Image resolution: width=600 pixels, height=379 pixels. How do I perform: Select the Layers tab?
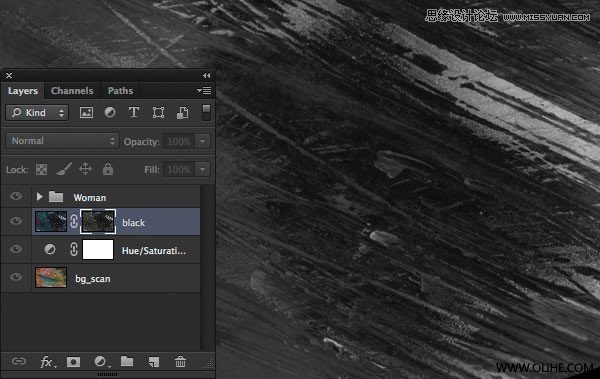click(23, 91)
